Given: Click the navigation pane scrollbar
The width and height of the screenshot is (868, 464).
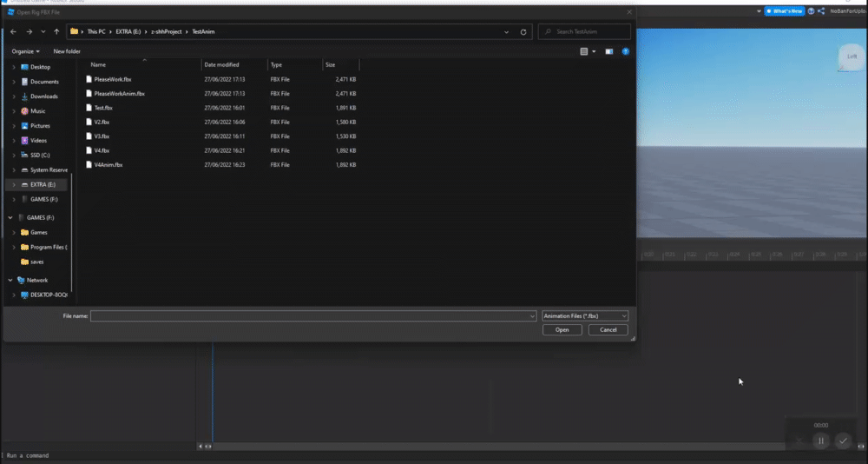Looking at the screenshot, I should pos(71,233).
